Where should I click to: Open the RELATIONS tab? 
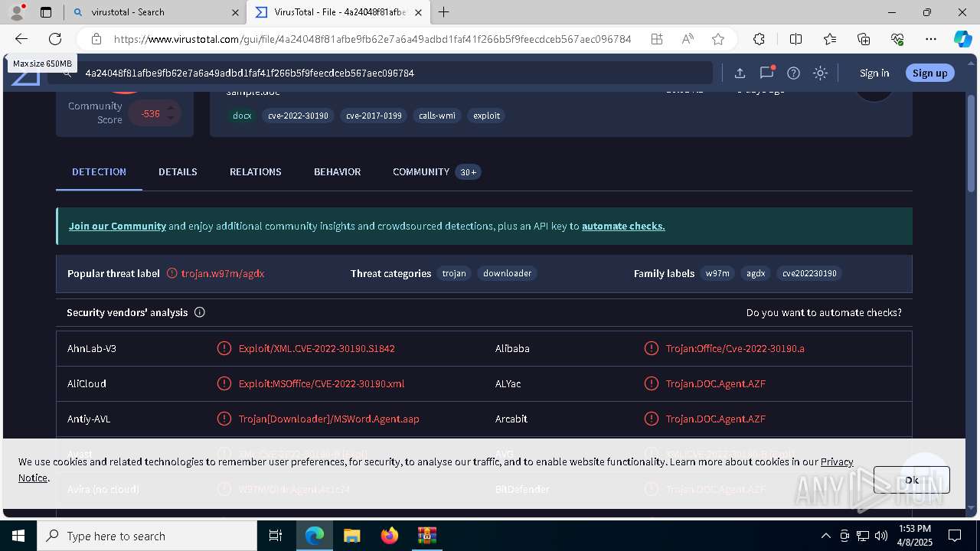click(x=256, y=172)
